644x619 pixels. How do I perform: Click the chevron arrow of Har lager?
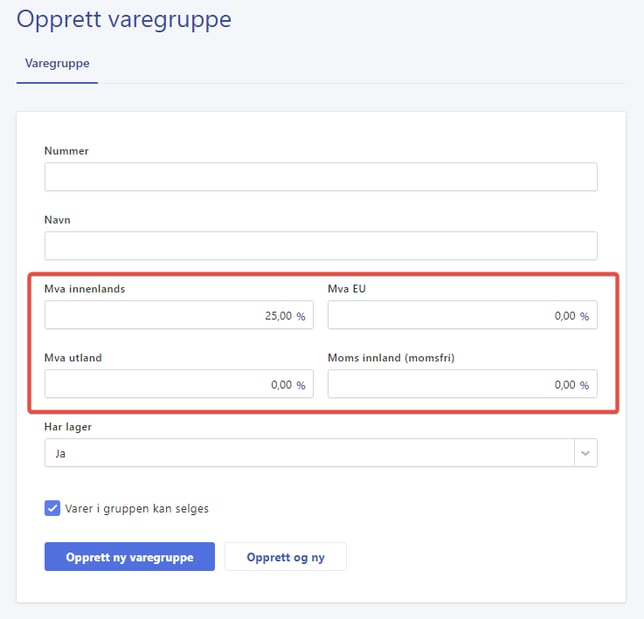pos(584,453)
